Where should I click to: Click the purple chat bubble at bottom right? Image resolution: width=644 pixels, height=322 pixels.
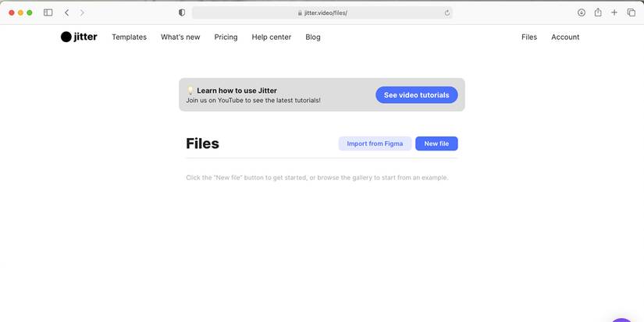pos(622,320)
